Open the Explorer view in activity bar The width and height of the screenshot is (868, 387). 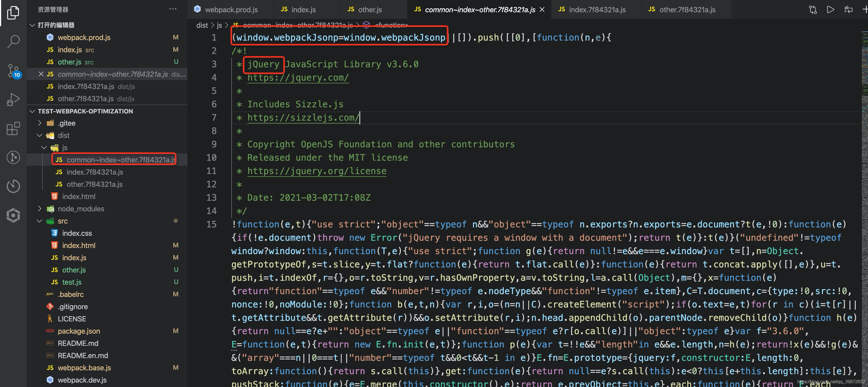pyautogui.click(x=13, y=13)
